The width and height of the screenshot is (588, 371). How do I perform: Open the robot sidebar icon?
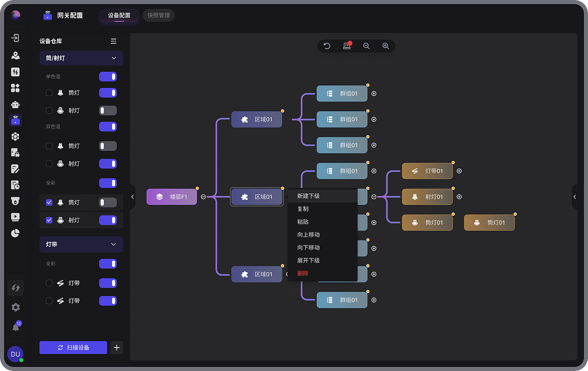16,104
